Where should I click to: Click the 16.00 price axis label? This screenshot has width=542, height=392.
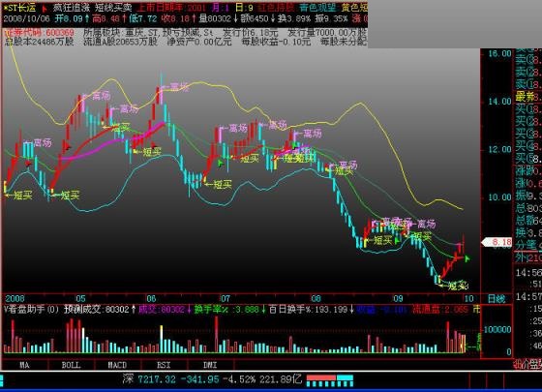(x=499, y=53)
